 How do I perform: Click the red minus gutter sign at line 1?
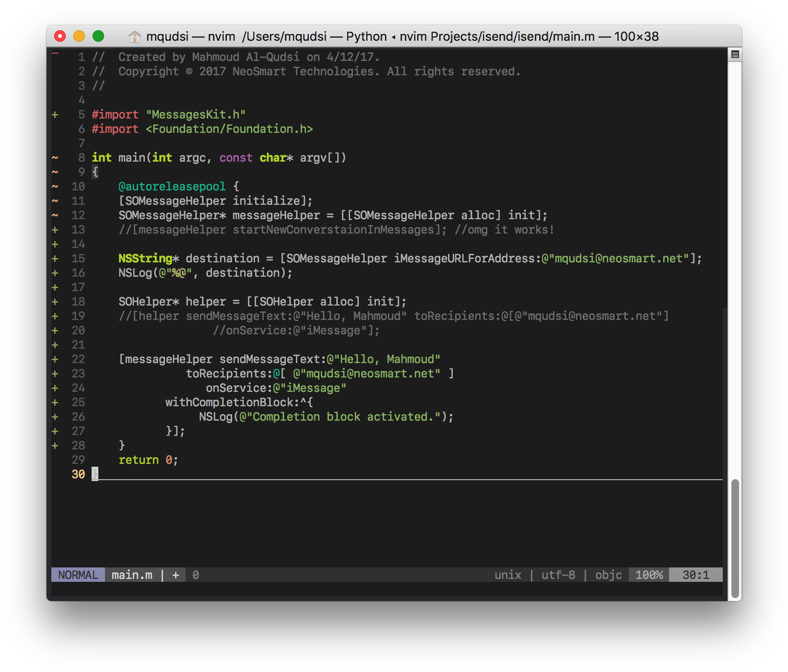(55, 53)
